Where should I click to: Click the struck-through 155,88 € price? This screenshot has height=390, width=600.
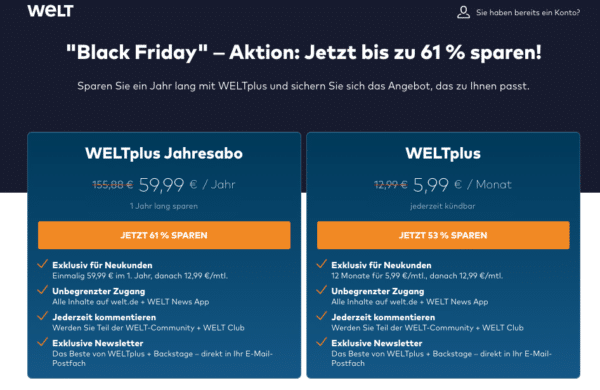click(112, 185)
